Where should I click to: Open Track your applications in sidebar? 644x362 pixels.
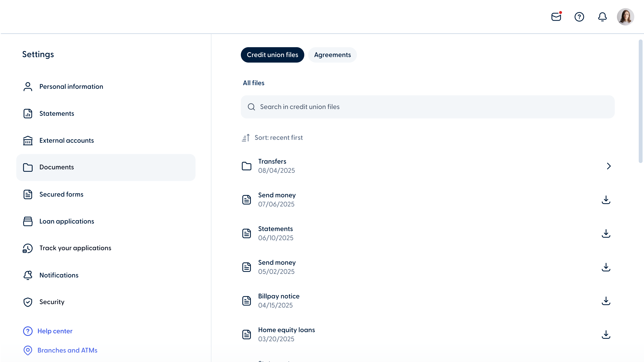[75, 248]
